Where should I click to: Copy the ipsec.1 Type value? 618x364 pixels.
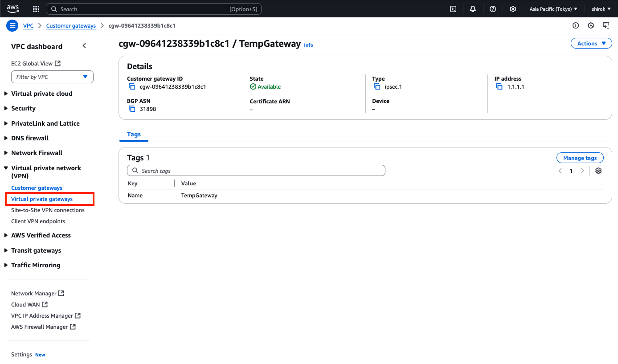pyautogui.click(x=377, y=87)
